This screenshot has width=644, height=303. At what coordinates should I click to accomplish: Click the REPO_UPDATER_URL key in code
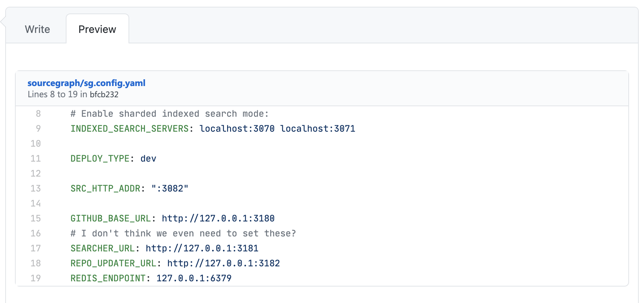114,263
